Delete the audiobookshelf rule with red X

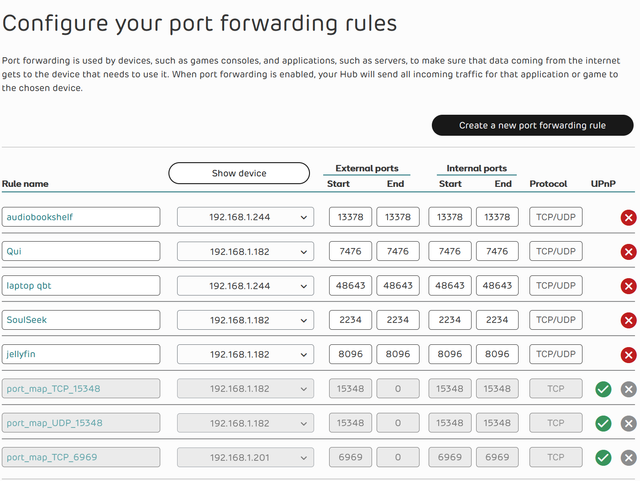point(629,217)
